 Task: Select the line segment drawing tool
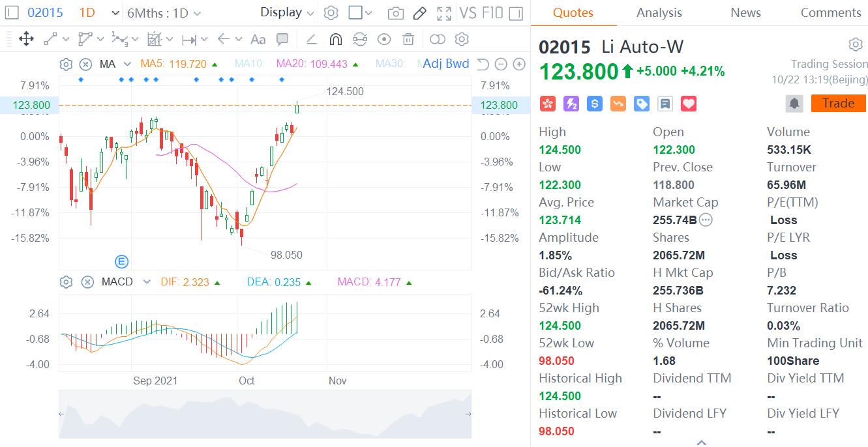pos(50,39)
